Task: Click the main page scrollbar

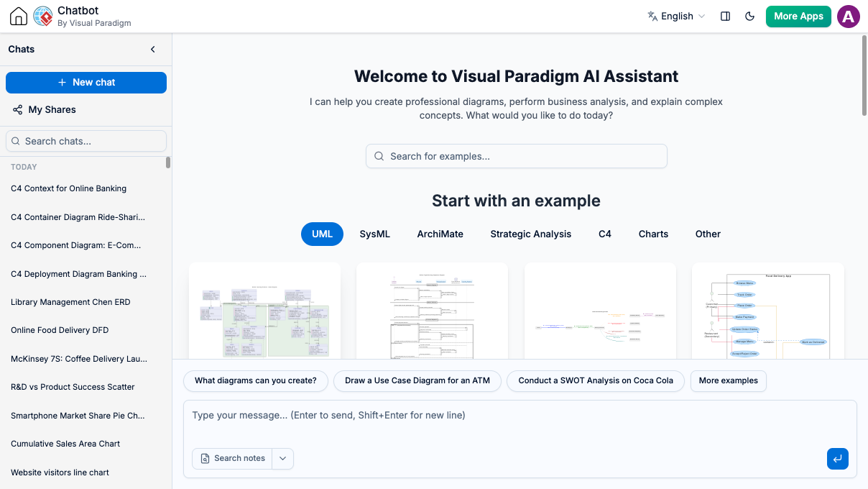Action: pyautogui.click(x=864, y=75)
